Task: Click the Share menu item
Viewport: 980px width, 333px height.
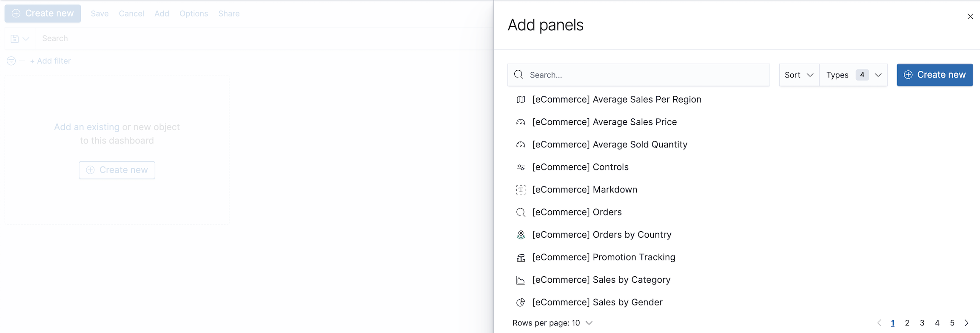Action: click(x=228, y=13)
